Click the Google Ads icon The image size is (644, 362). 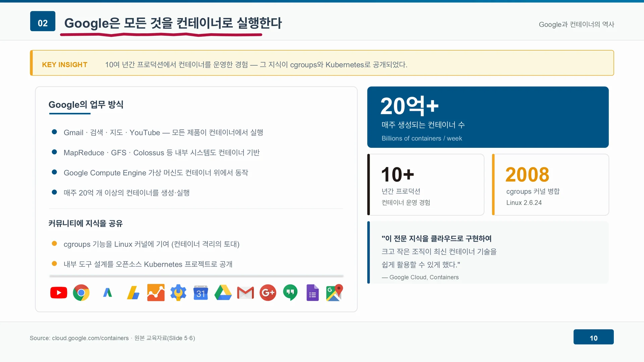107,293
